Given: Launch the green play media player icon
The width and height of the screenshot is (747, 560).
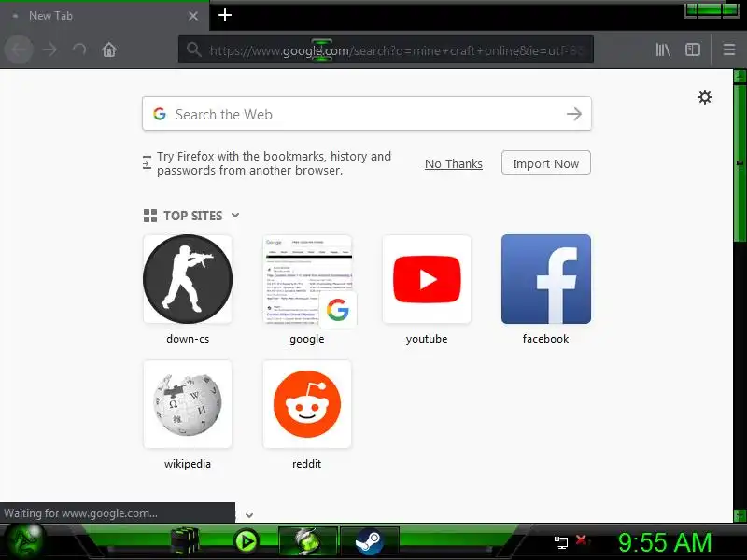Looking at the screenshot, I should coord(246,541).
